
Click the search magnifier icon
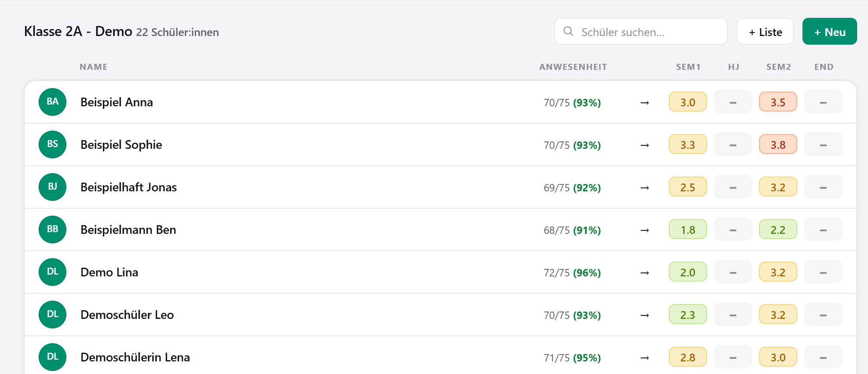click(x=568, y=31)
